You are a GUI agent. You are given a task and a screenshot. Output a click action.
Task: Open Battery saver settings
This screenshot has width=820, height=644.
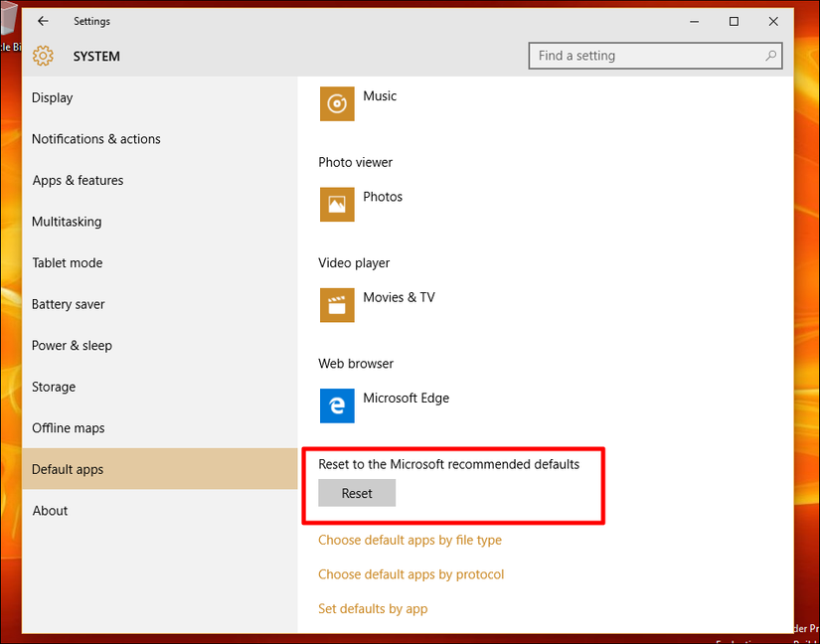point(68,304)
